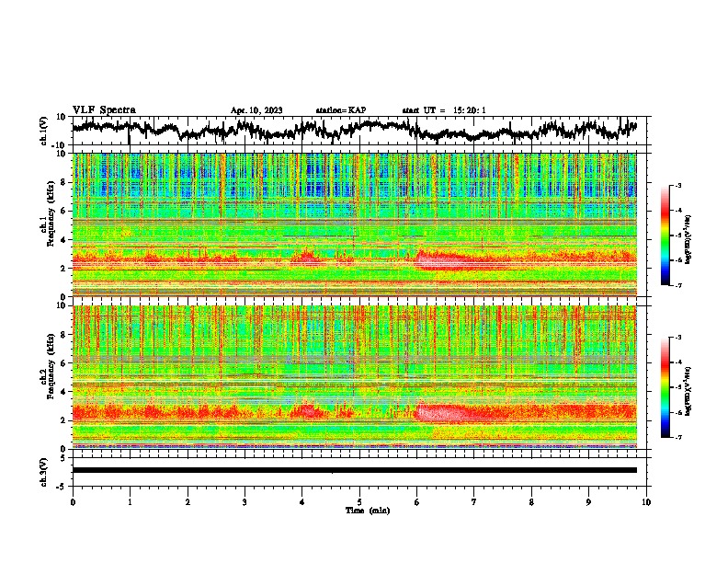This screenshot has width=728, height=563.
Task: Click time axis tick label '8'
Action: (531, 502)
